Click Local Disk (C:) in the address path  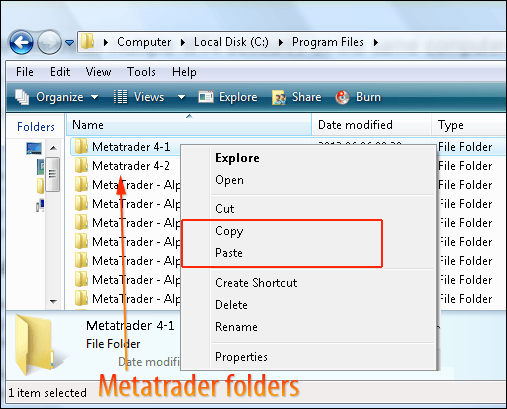point(231,42)
